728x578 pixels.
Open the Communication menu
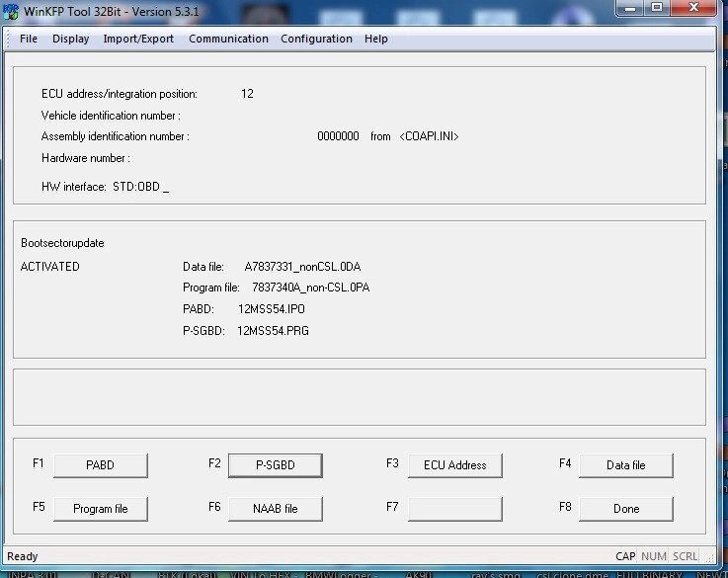pos(228,39)
